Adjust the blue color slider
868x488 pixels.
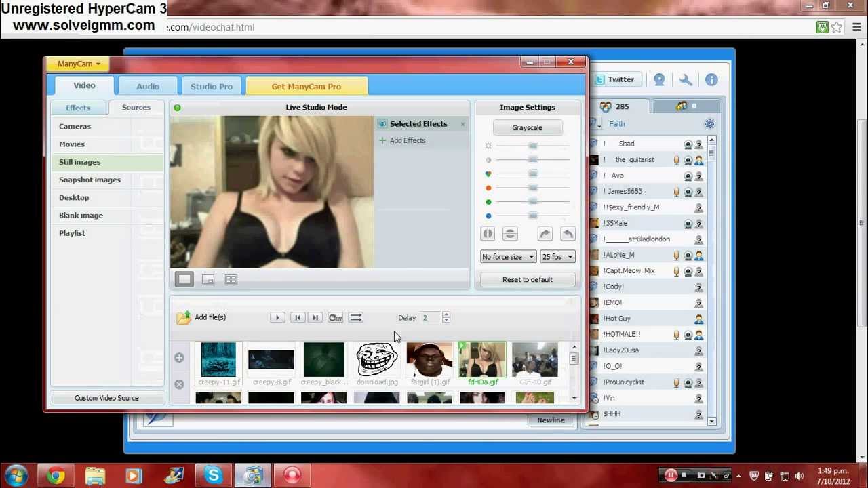[x=533, y=216]
